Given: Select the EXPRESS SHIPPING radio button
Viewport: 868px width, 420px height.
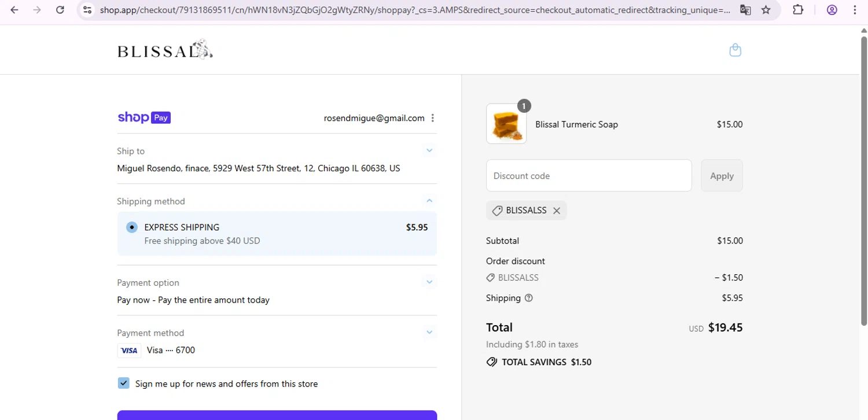Looking at the screenshot, I should 132,227.
